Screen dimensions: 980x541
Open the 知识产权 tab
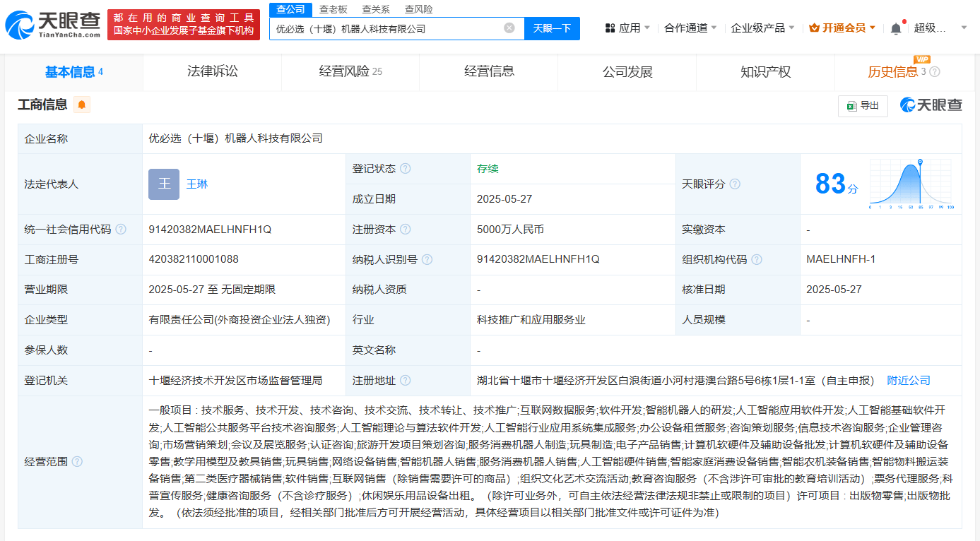point(765,71)
